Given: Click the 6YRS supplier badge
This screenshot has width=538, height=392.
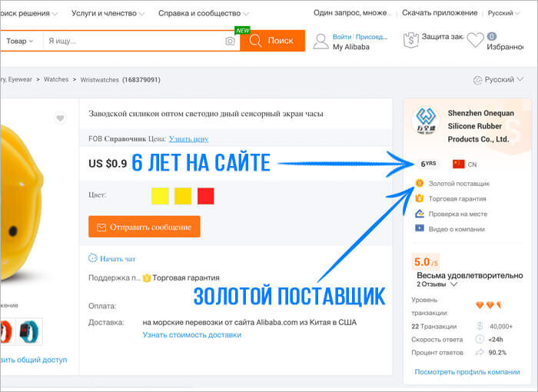Looking at the screenshot, I should pos(428,164).
